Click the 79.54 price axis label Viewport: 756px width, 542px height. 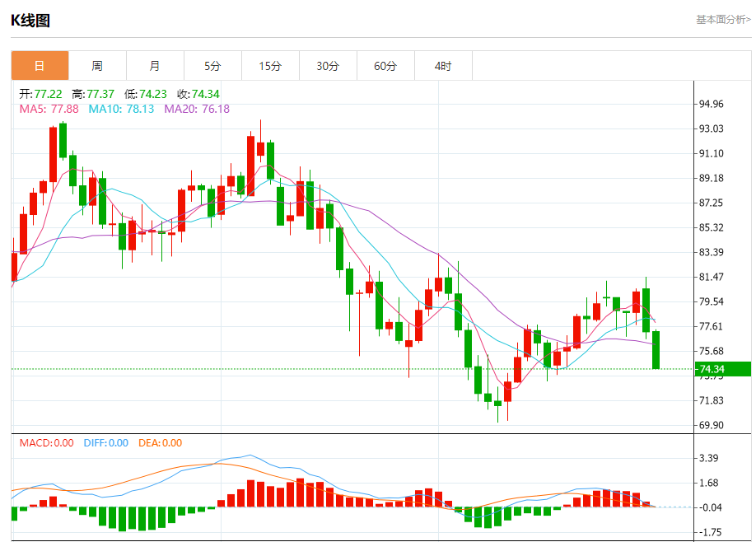(x=712, y=301)
